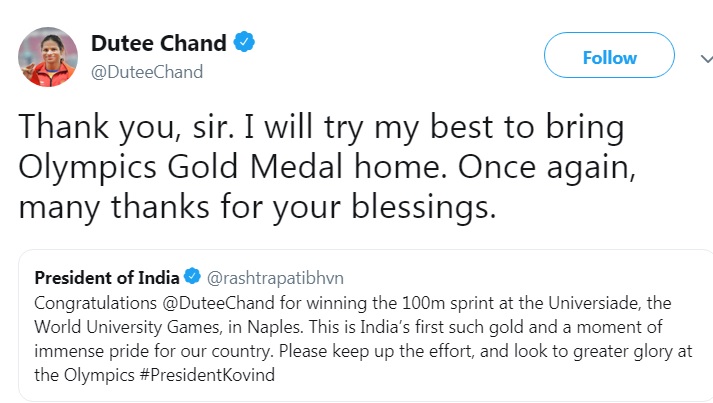Open the @rashtrapatibhvn handle

tap(275, 278)
